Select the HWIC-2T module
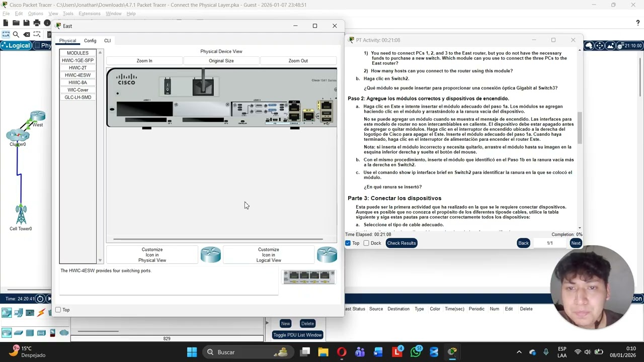 pos(78,68)
